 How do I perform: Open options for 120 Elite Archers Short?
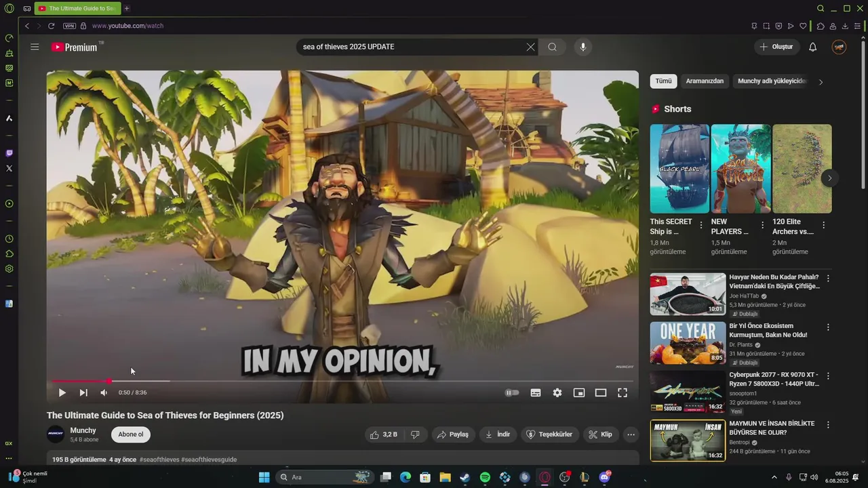pos(823,225)
